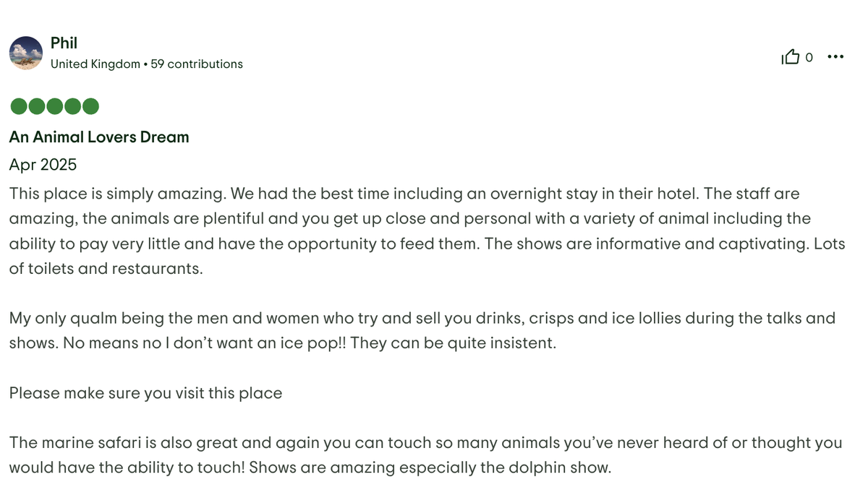Click the helpful vote count number
The width and height of the screenshot is (868, 482).
pyautogui.click(x=809, y=58)
